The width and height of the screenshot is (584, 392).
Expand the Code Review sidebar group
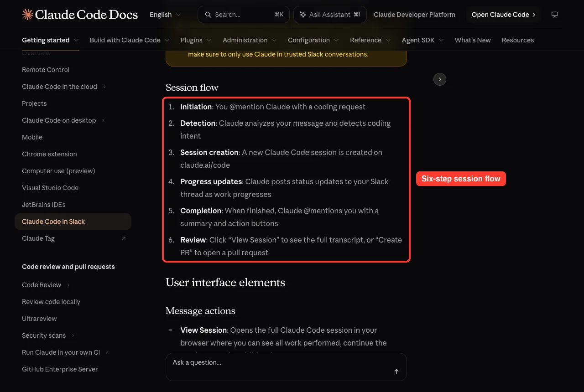[x=68, y=285]
